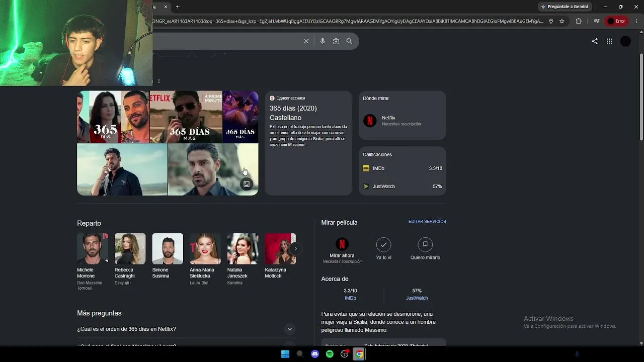Open the image of man on phone by the sea
The height and width of the screenshot is (362, 644).
click(122, 169)
